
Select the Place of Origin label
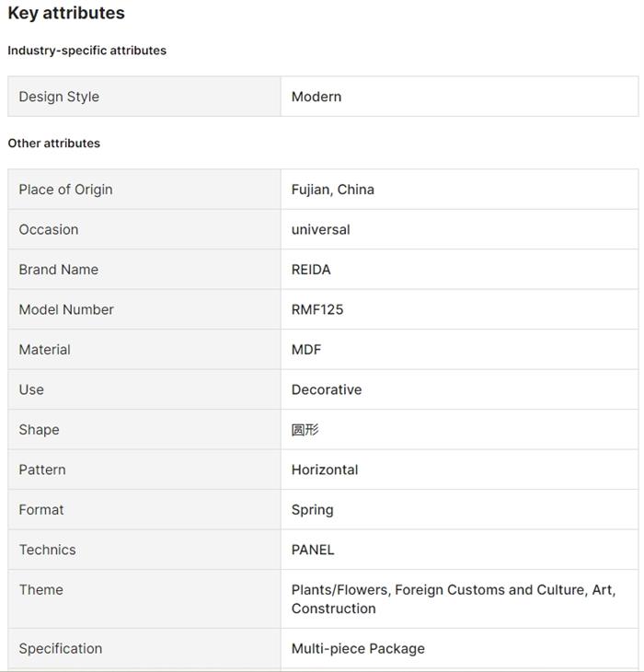point(65,190)
